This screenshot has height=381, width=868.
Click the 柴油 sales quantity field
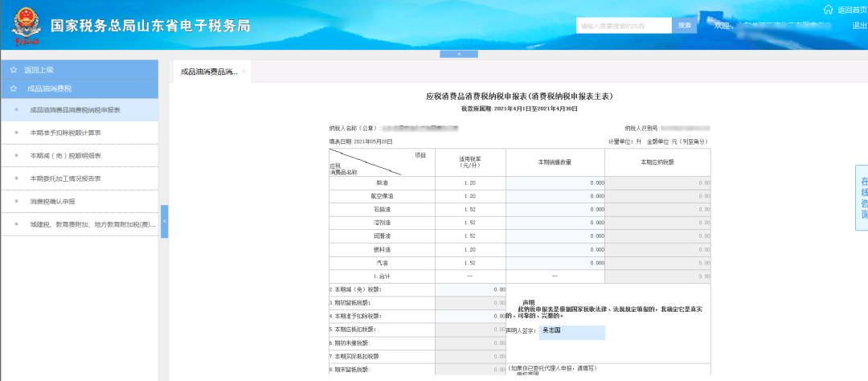coord(555,182)
